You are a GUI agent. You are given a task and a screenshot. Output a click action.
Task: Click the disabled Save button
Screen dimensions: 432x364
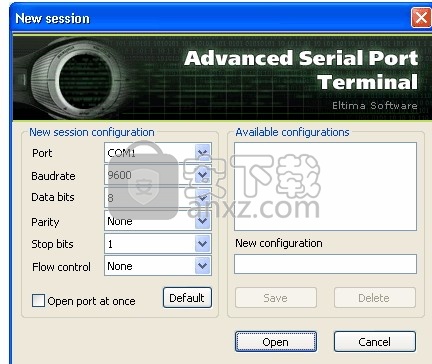coord(276,298)
